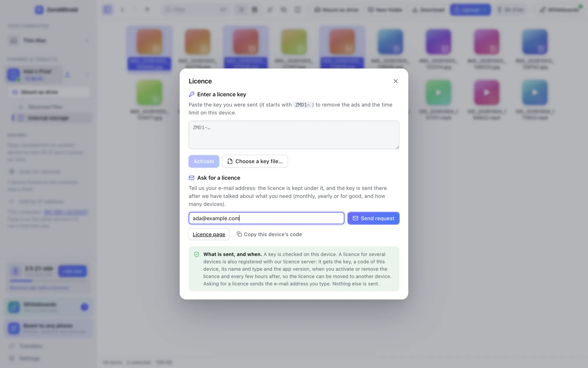Screen dimensions: 588x368
Task: Send the licence request
Action: click(373, 218)
